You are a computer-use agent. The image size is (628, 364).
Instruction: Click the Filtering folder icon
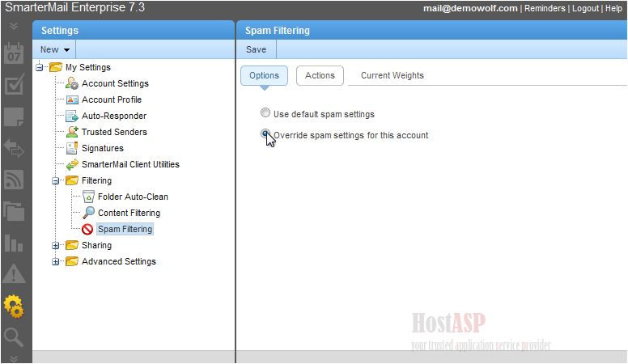72,180
